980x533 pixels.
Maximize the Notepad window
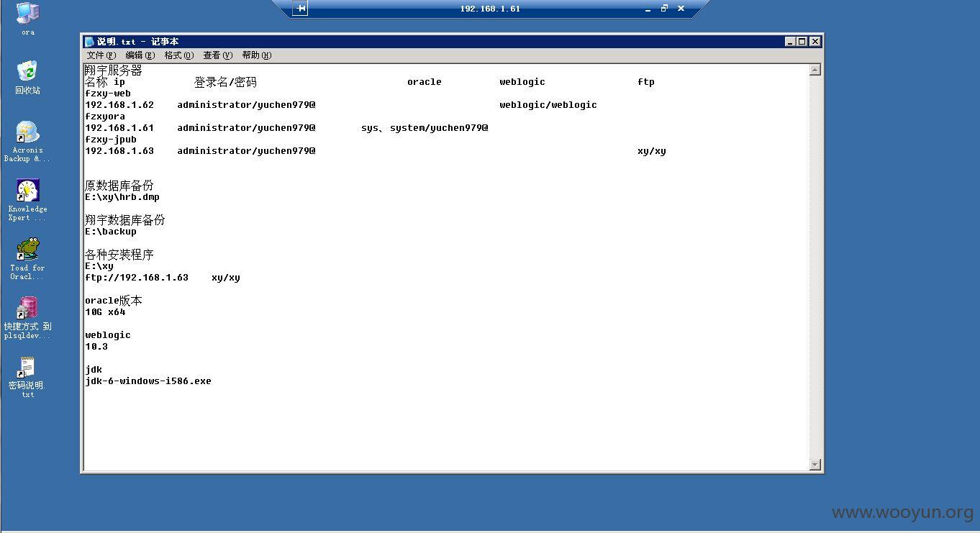802,42
